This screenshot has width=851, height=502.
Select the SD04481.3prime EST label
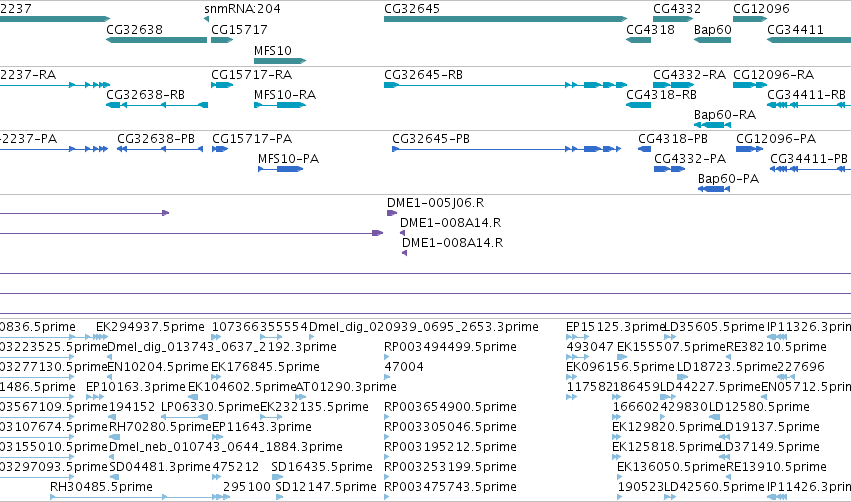click(160, 467)
